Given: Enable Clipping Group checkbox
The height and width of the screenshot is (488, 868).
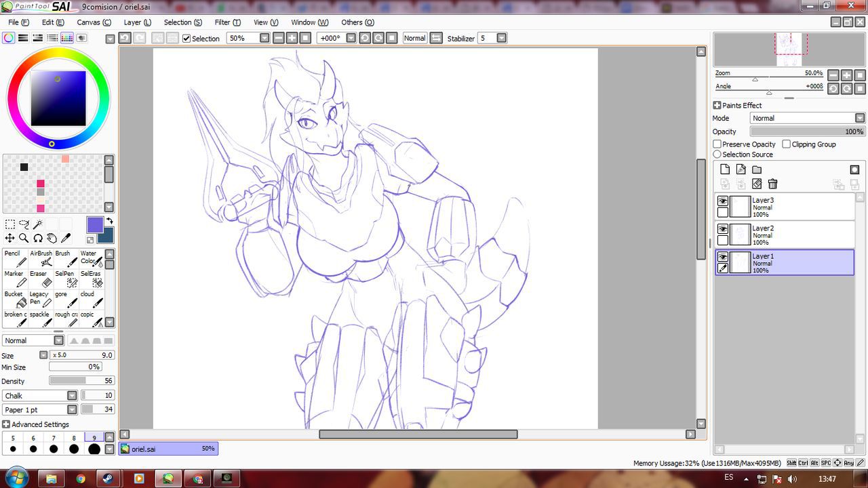Looking at the screenshot, I should pos(786,144).
